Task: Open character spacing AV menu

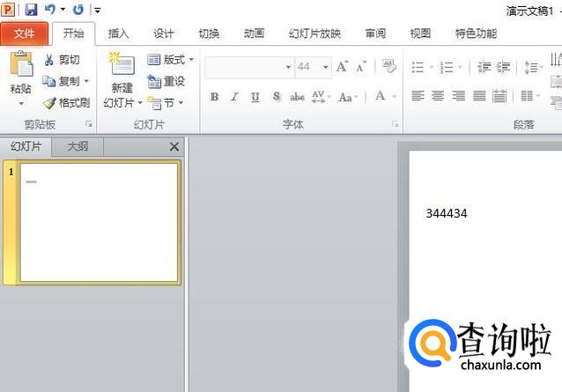Action: tap(321, 97)
